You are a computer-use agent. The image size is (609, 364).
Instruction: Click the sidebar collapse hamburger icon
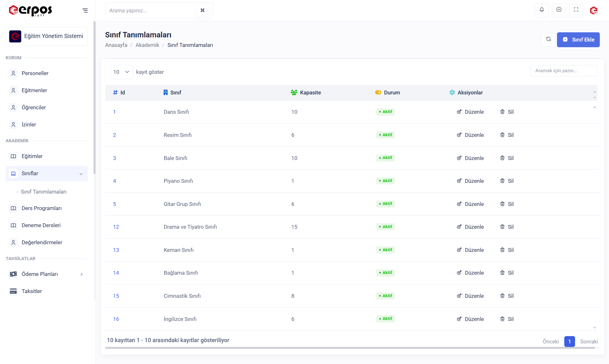point(85,10)
